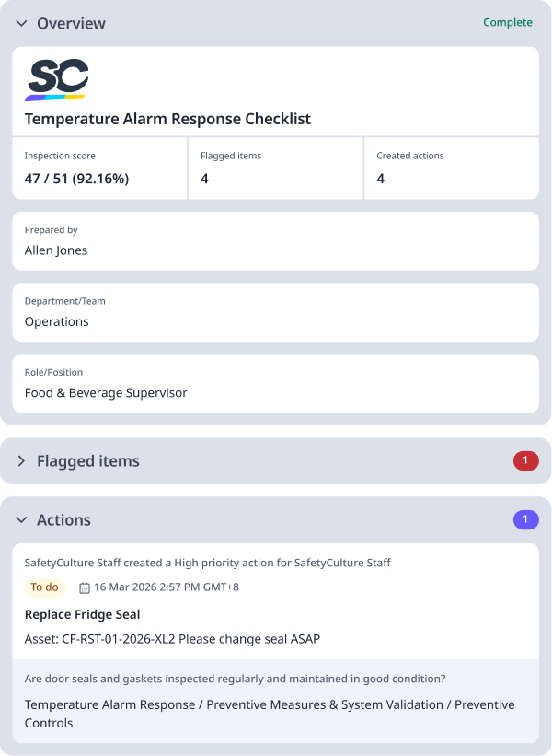This screenshot has height=756, width=552.
Task: Click the Actions section chevron icon
Action: point(20,519)
